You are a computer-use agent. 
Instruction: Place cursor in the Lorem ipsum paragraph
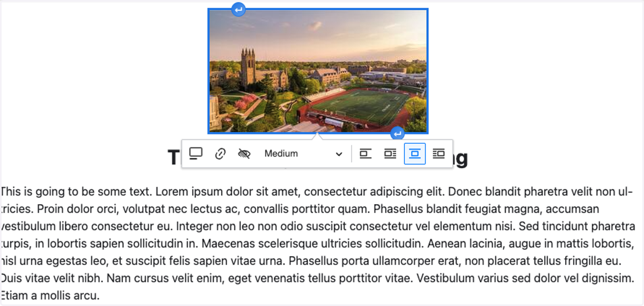tap(317, 243)
